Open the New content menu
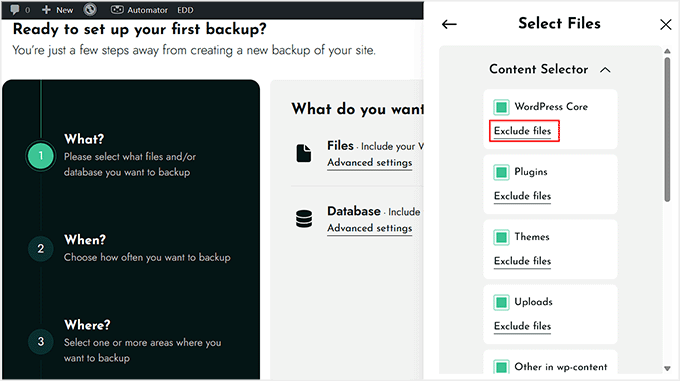 point(58,10)
